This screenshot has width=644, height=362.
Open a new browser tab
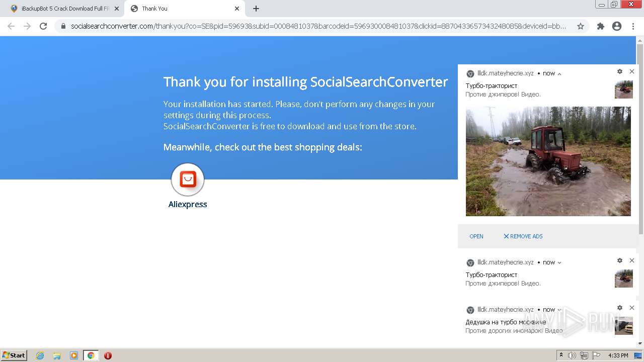(x=256, y=9)
